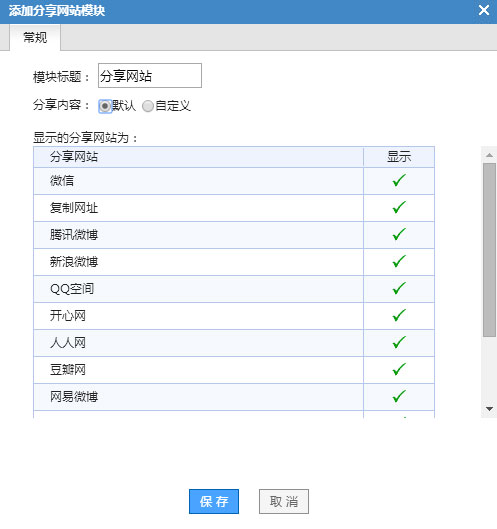Toggle the green checkmark for 人人网
497x529 pixels.
[399, 342]
